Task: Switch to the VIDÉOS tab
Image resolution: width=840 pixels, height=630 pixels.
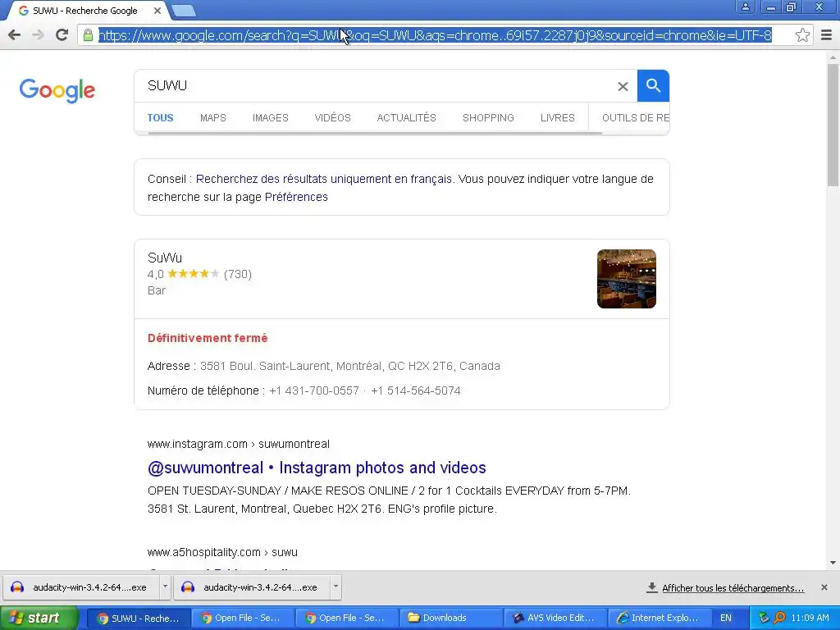Action: coord(333,118)
